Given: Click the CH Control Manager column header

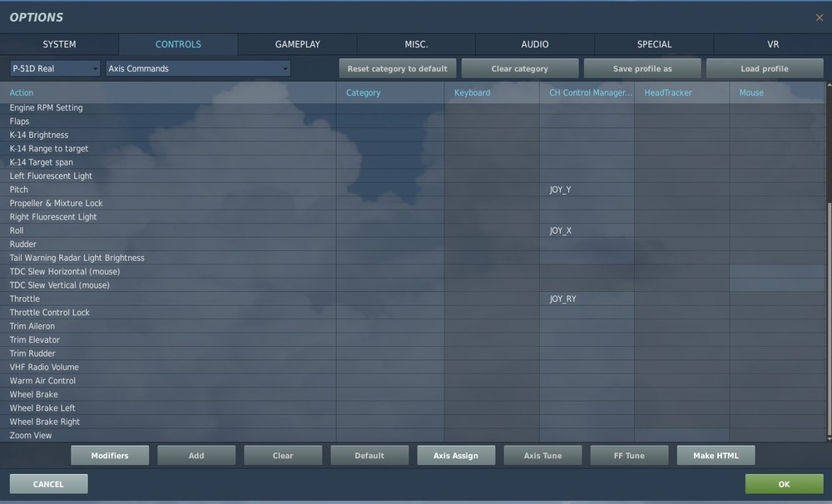Looking at the screenshot, I should [x=587, y=92].
